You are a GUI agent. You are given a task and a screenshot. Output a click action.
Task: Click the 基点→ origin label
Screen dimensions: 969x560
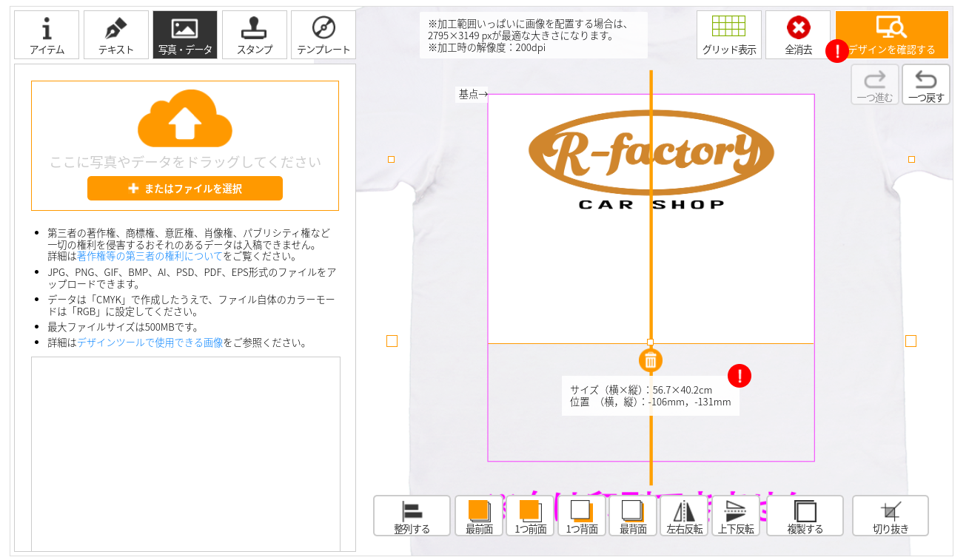[x=473, y=94]
